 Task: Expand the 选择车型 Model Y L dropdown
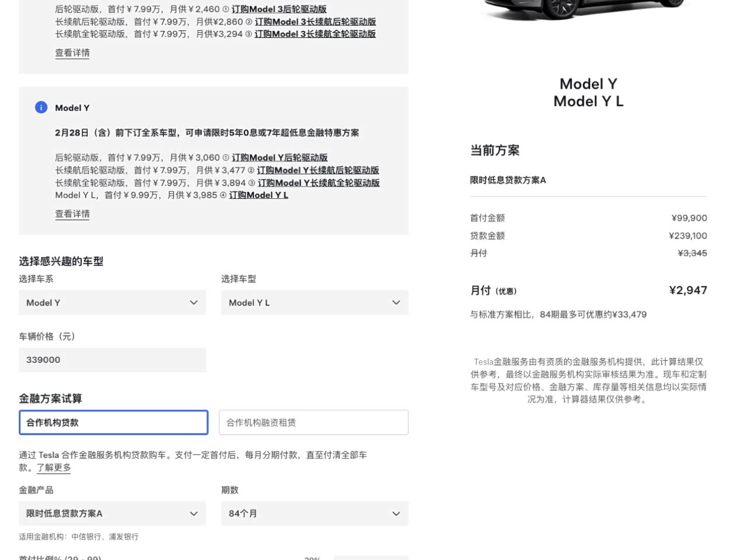pos(315,303)
